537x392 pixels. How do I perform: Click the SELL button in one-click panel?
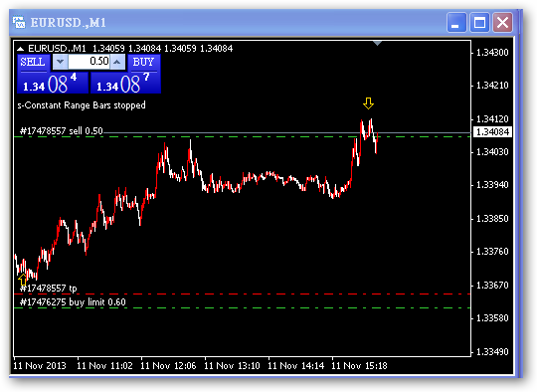33,63
